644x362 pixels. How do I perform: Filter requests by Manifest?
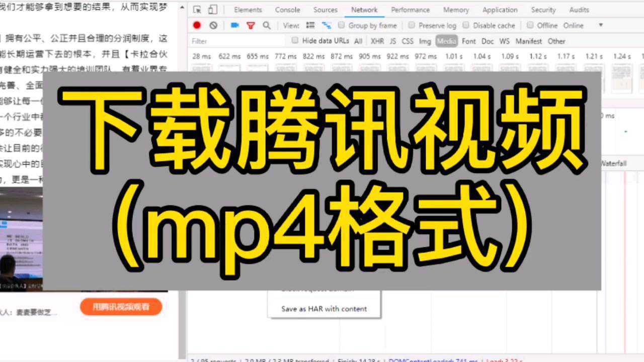(529, 41)
